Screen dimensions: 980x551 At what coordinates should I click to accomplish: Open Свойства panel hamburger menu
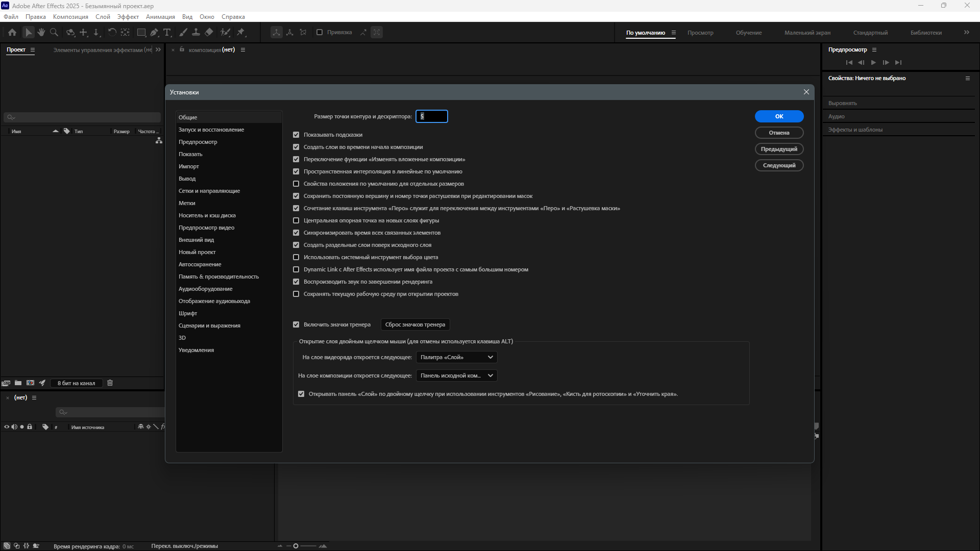pyautogui.click(x=967, y=79)
